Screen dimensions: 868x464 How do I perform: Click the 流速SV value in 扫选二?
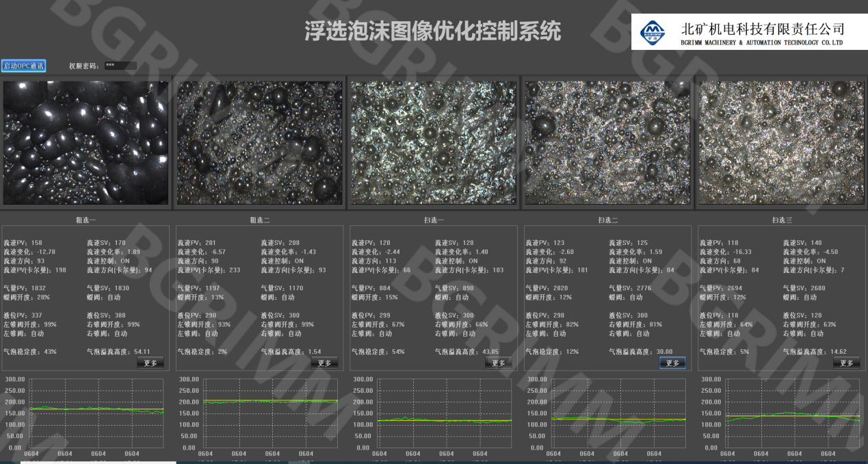coord(643,243)
